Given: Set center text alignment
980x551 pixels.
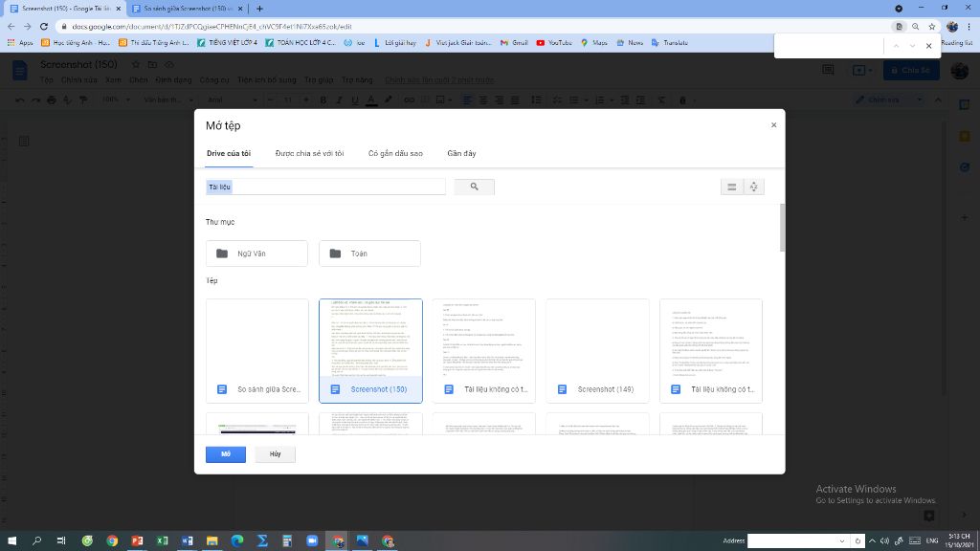Looking at the screenshot, I should tap(483, 99).
